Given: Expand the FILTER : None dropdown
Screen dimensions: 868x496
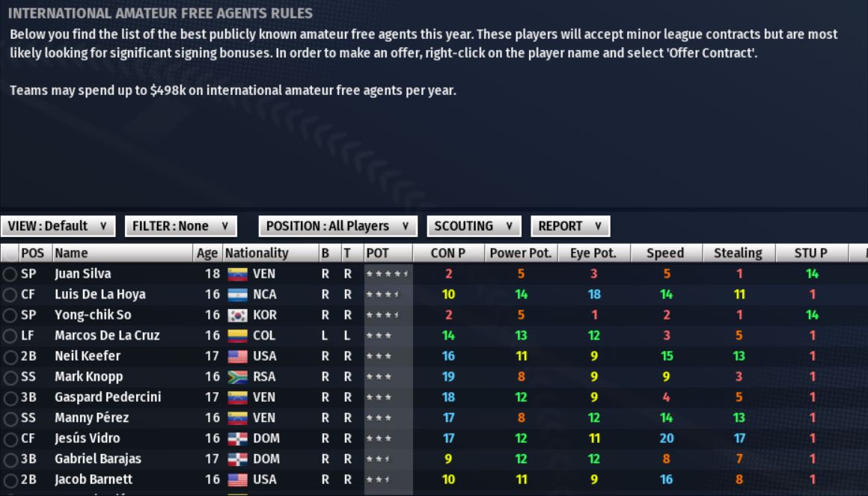Looking at the screenshot, I should point(181,226).
